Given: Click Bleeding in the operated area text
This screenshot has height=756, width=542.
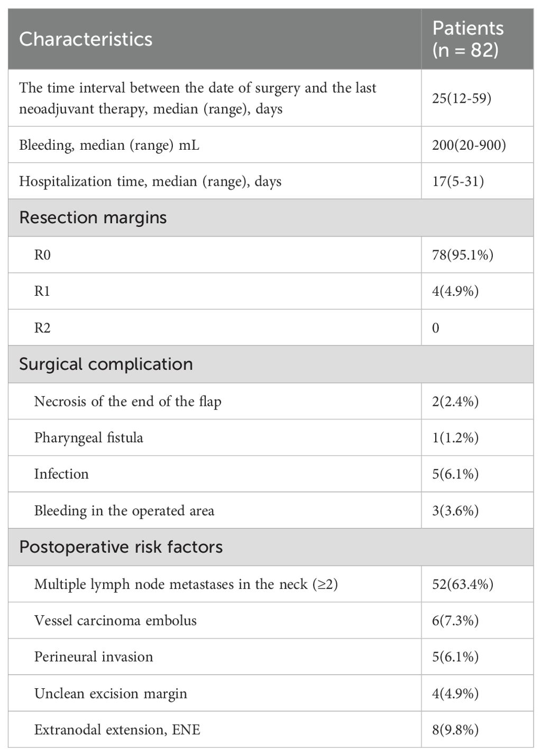Looking at the screenshot, I should 124,511.
